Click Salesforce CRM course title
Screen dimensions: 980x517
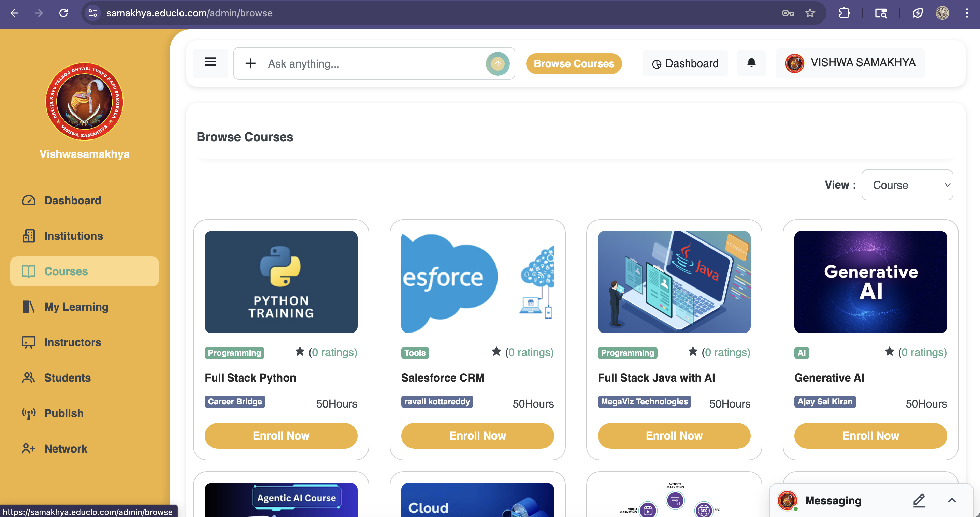tap(443, 378)
